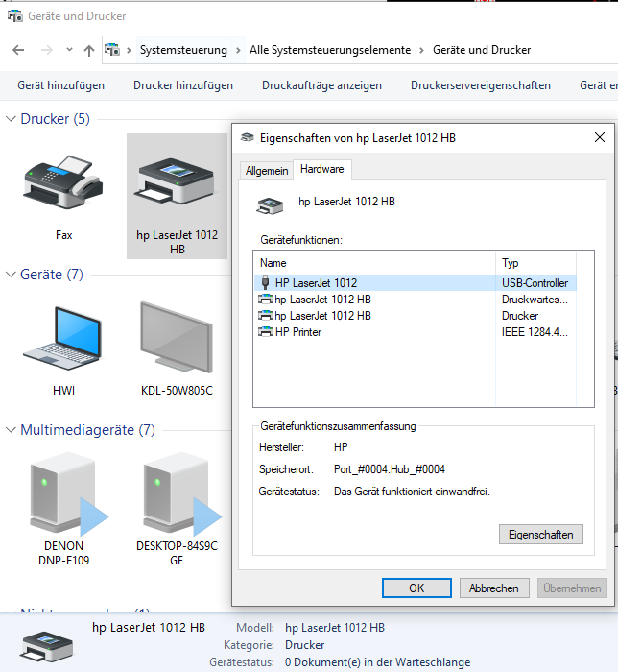Viewport: 618px width, 672px height.
Task: Open dropdown after Systemsteuerung in breadcrumb
Action: [238, 51]
